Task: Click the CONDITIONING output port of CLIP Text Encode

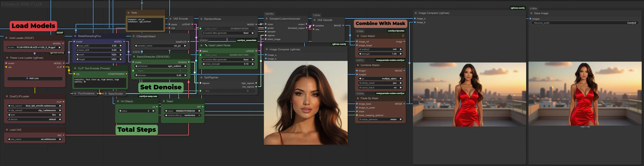Action: pos(127,74)
